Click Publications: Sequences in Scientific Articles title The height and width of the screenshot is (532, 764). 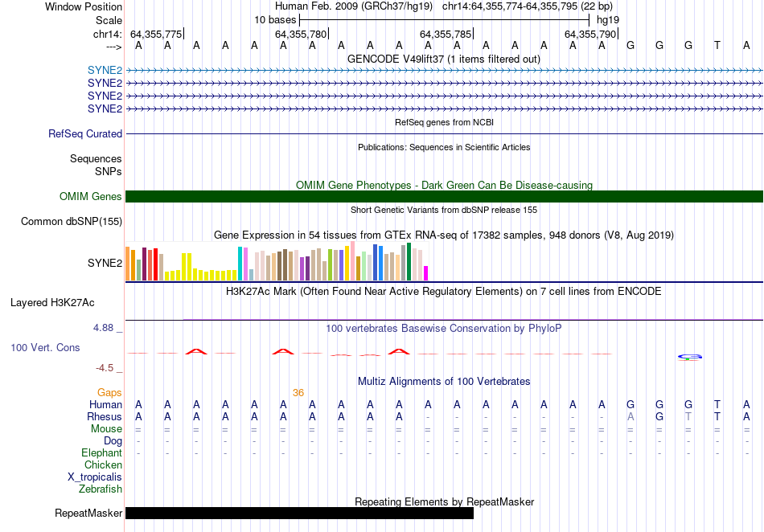[x=444, y=147]
